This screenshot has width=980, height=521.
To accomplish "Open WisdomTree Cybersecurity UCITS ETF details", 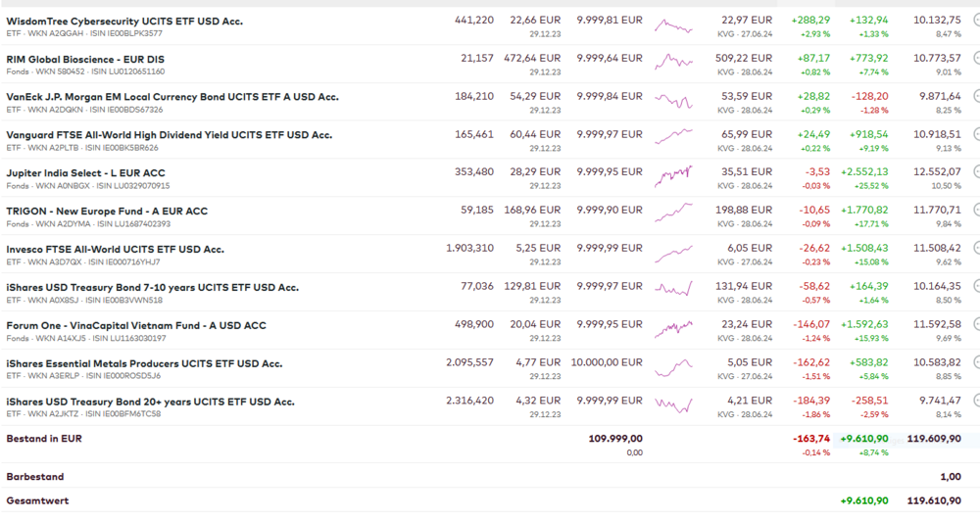I will [124, 21].
